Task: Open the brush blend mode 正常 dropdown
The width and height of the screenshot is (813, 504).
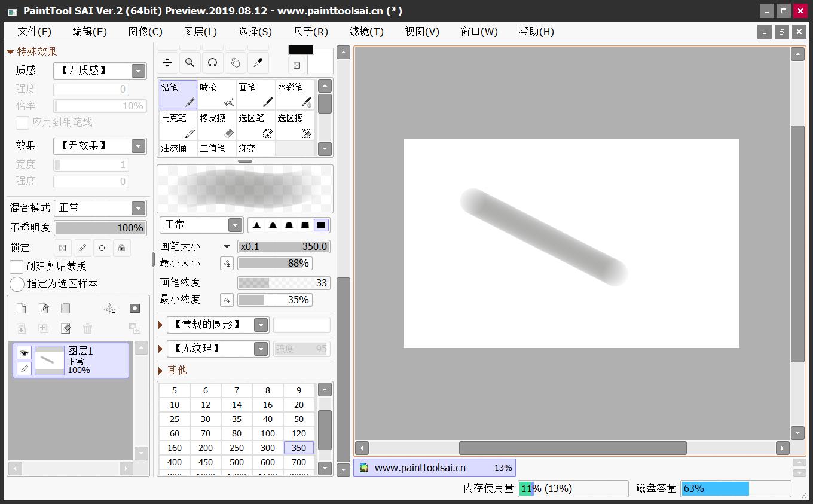Action: click(235, 225)
